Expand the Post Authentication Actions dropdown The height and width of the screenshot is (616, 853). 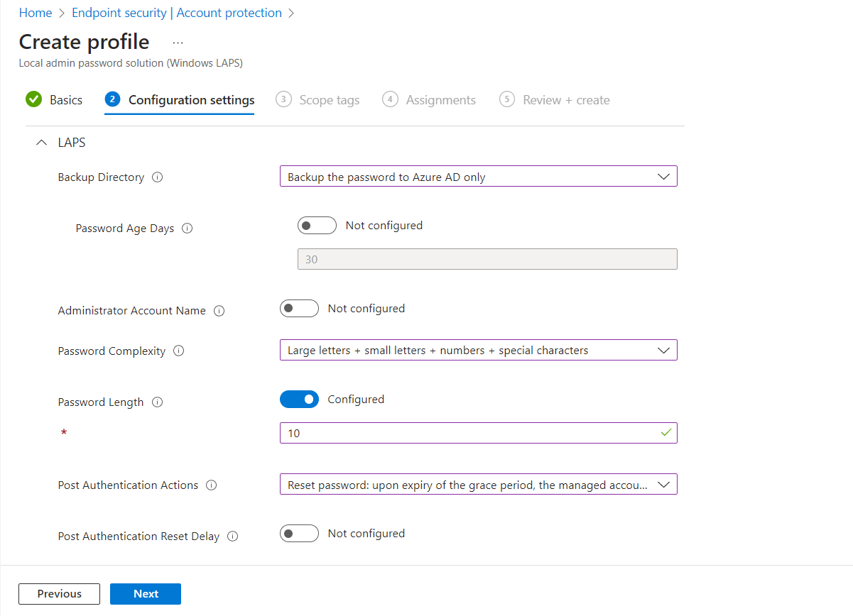click(x=478, y=485)
